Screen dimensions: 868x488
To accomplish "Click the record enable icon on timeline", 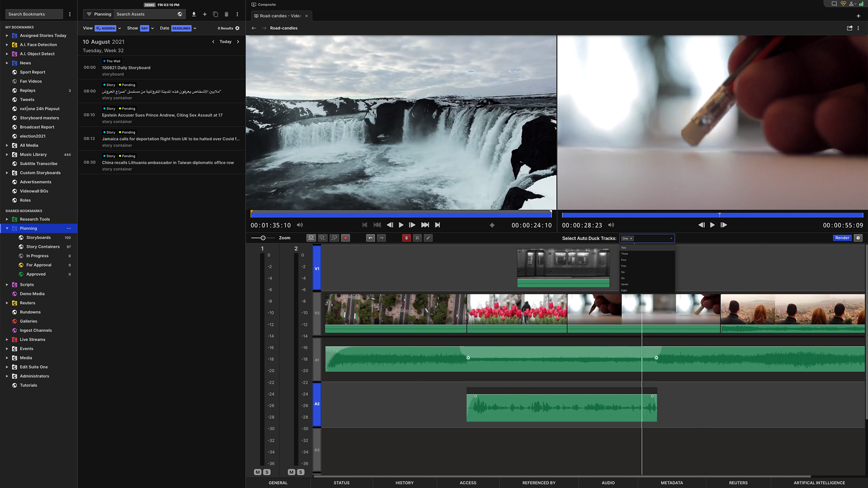I will [345, 238].
